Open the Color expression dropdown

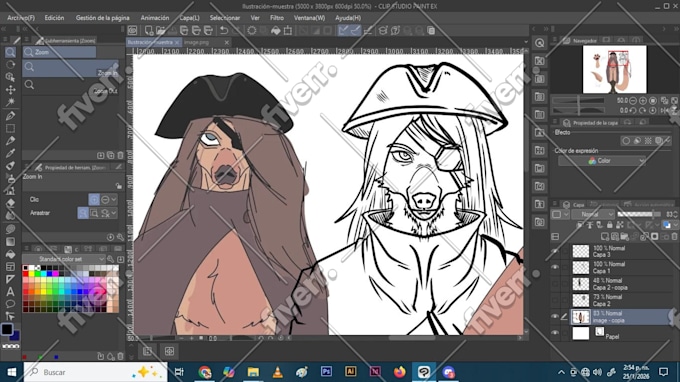[x=602, y=161]
